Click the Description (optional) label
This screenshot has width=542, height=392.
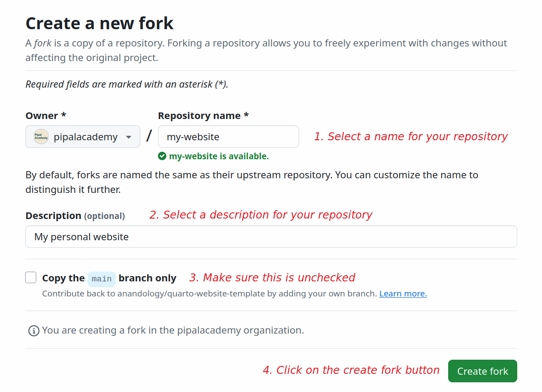coord(75,215)
